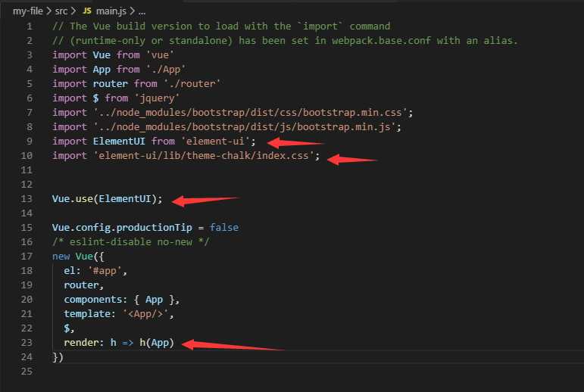Expand chevron after main.js in breadcrumb
The width and height of the screenshot is (584, 392).
click(x=133, y=11)
